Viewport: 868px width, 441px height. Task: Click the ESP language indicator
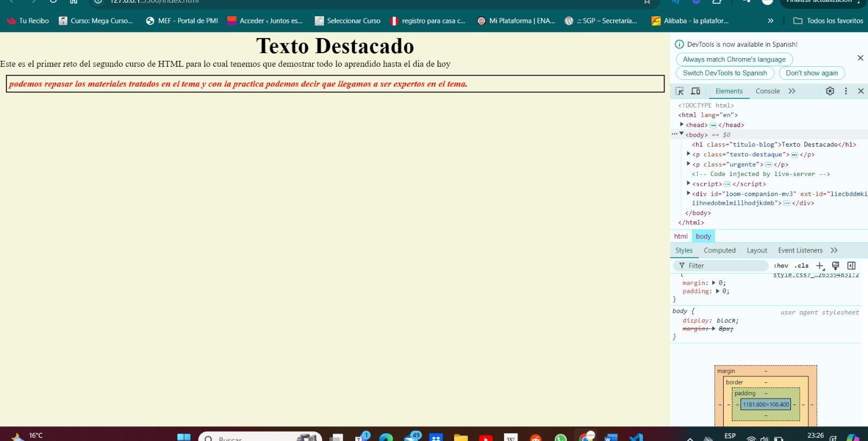pyautogui.click(x=730, y=436)
